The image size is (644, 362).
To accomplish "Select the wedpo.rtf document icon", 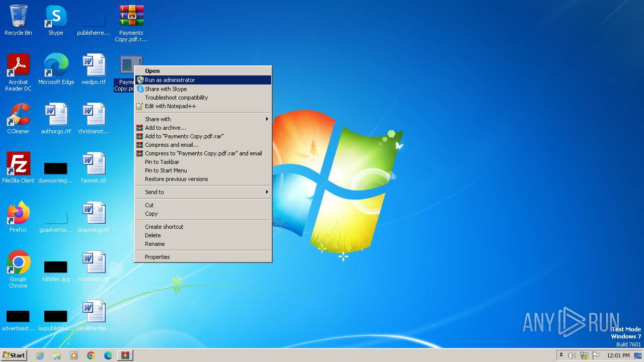I will 94,69.
